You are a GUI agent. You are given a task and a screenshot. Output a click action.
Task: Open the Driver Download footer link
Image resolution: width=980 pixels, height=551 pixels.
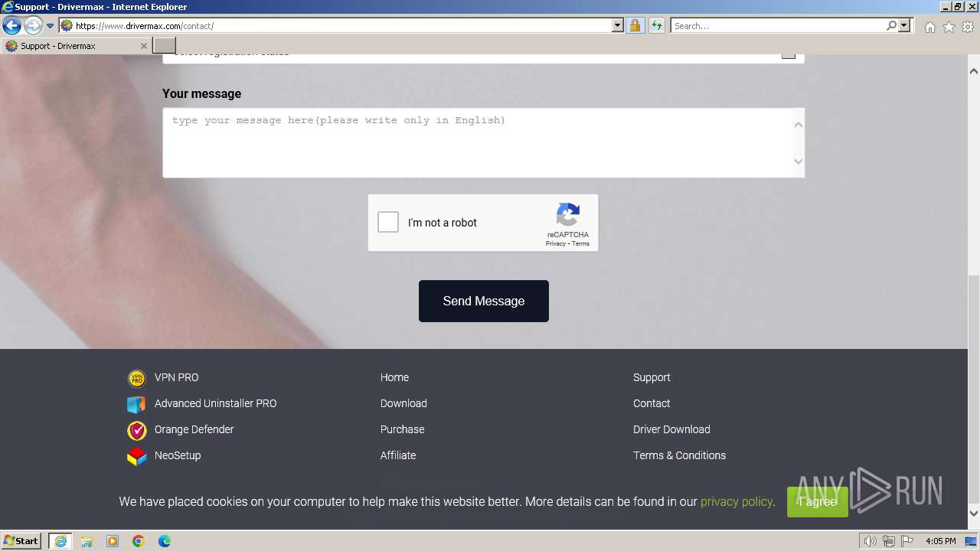tap(671, 429)
